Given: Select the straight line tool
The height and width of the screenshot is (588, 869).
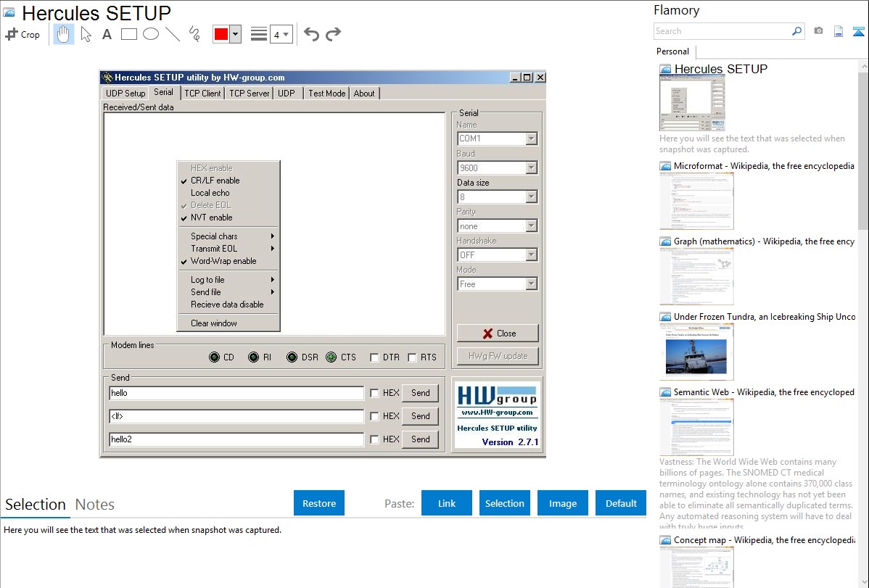Looking at the screenshot, I should (x=173, y=34).
